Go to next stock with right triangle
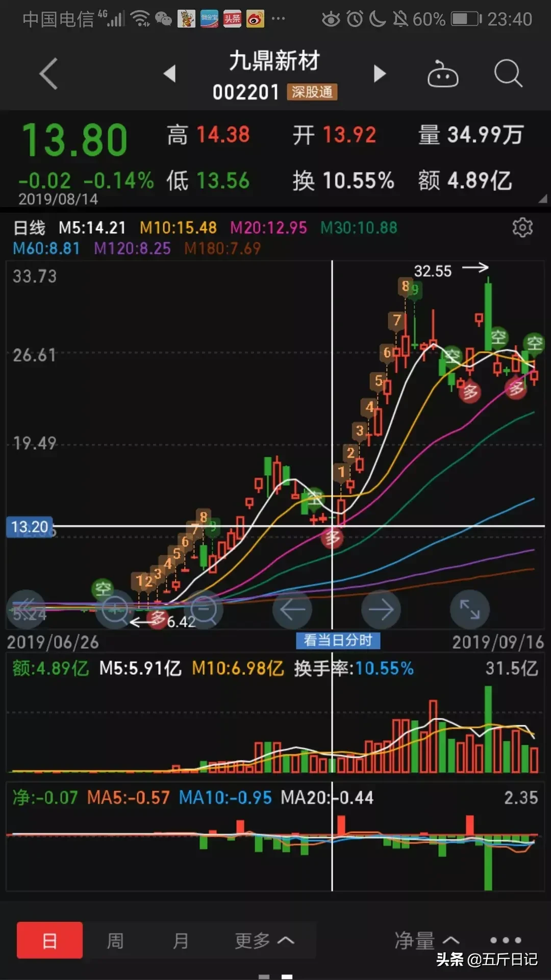This screenshot has width=551, height=980. [380, 73]
